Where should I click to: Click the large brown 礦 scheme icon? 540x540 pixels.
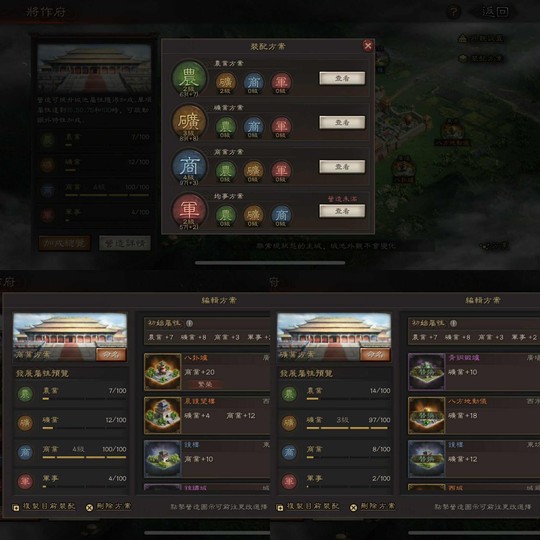click(x=189, y=122)
